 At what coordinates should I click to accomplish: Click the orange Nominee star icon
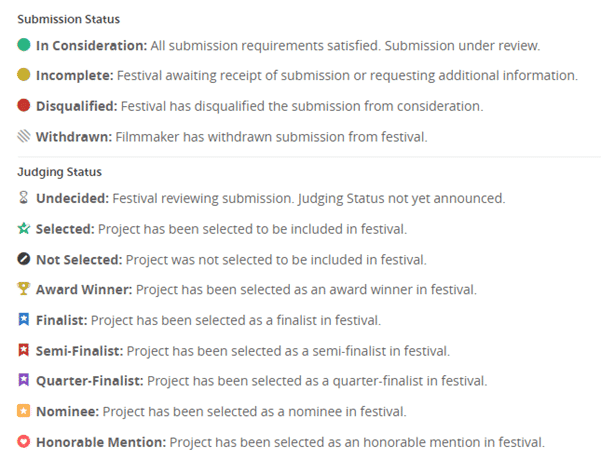(24, 411)
